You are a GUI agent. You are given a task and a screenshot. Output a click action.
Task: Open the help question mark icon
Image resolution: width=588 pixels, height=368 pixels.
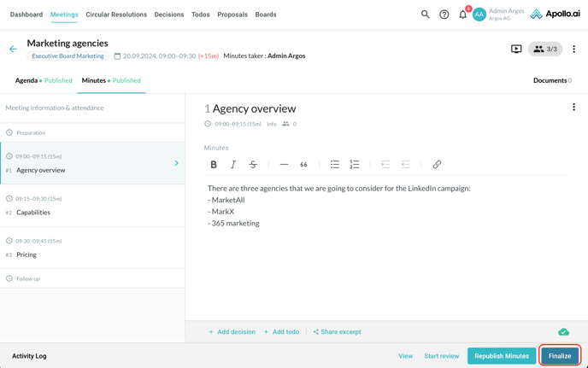444,15
